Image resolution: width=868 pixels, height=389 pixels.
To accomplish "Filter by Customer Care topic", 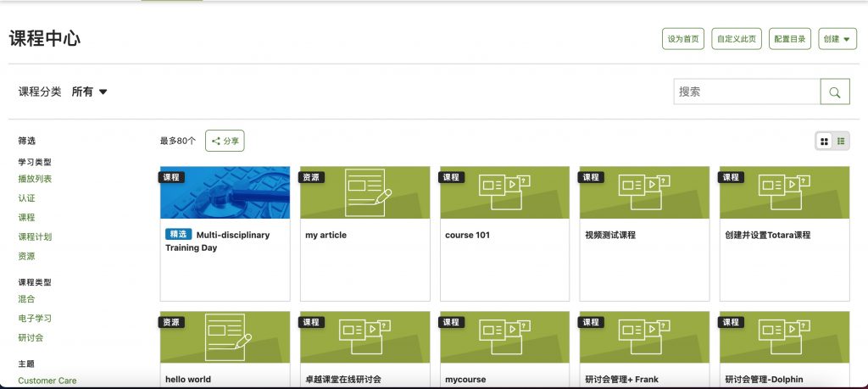I will pos(47,381).
